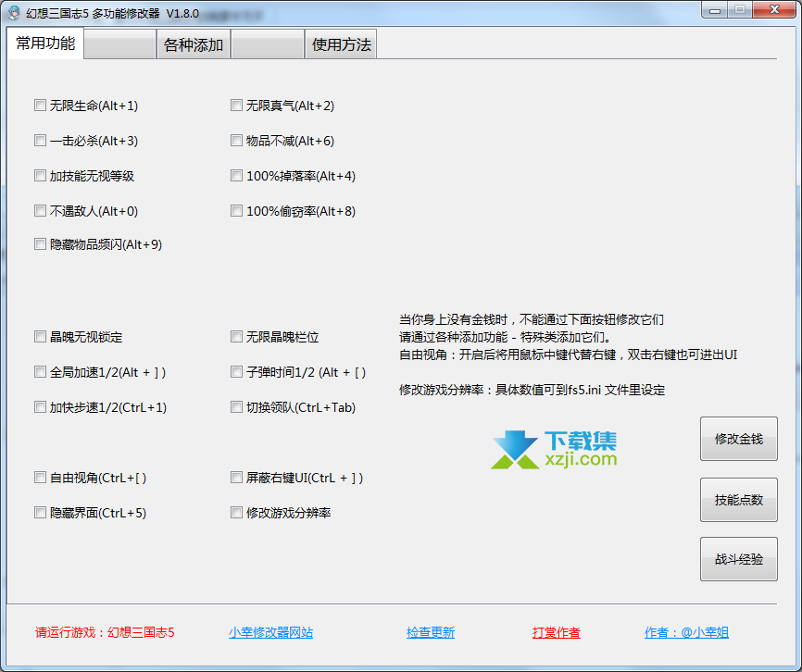The width and height of the screenshot is (802, 672).
Task: Open the blank tab after 常用功能
Action: click(x=120, y=44)
